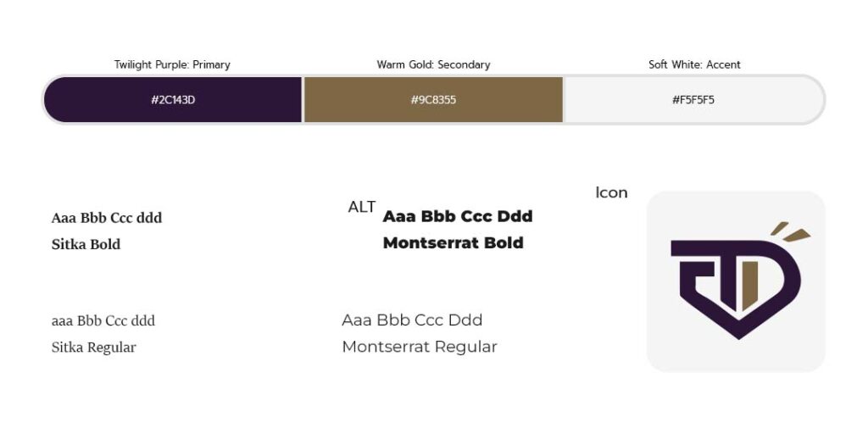
Task: Click the "Sitka Regular" font name
Action: pos(93,348)
